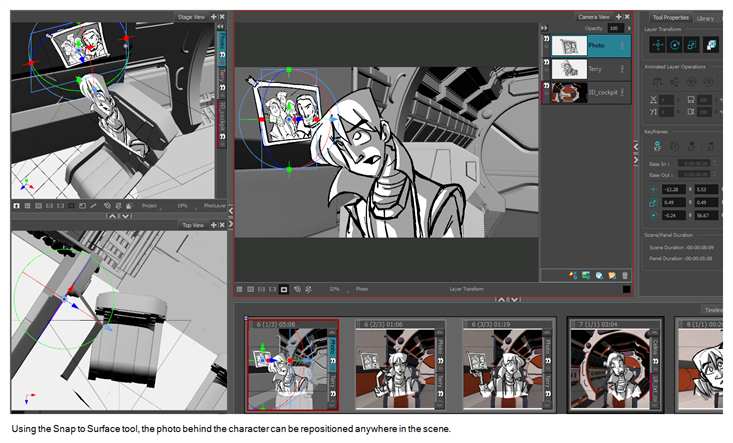The image size is (733, 443).
Task: Click the KF keyframe icon
Action: [656, 147]
